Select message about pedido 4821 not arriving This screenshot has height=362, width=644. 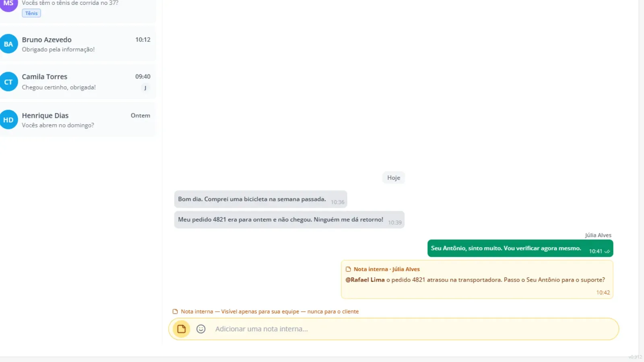289,220
